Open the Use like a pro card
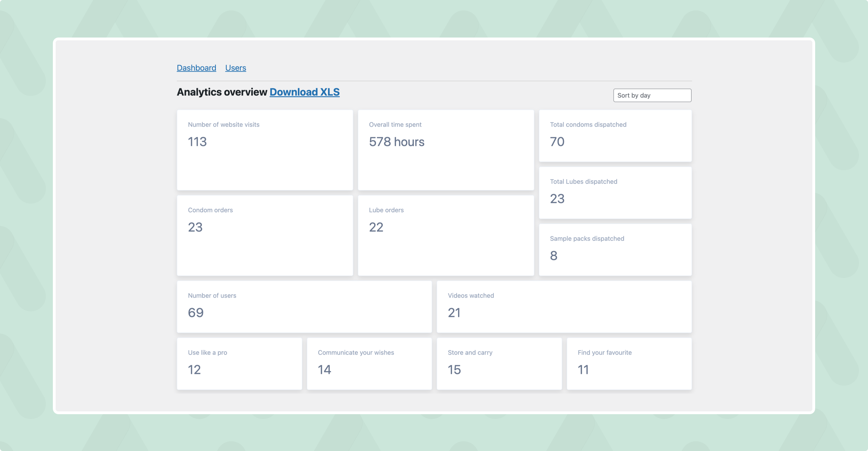The height and width of the screenshot is (451, 868). [x=239, y=364]
